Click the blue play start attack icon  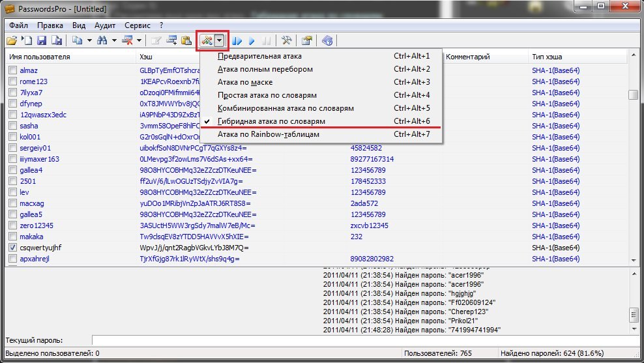pos(252,40)
